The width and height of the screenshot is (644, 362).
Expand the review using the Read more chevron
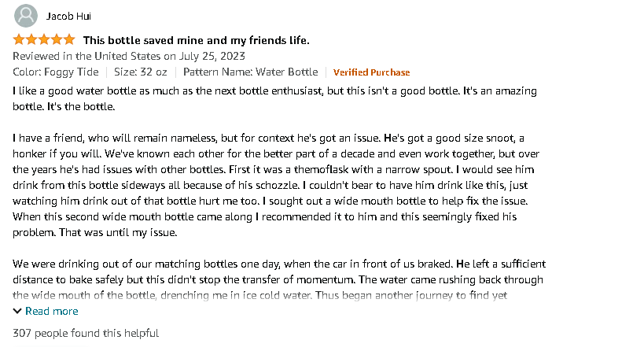coord(17,312)
